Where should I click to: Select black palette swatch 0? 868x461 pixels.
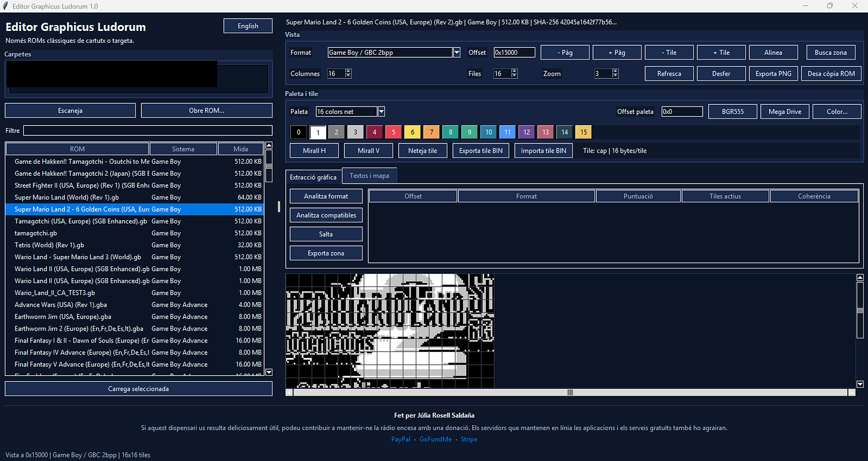pyautogui.click(x=299, y=132)
